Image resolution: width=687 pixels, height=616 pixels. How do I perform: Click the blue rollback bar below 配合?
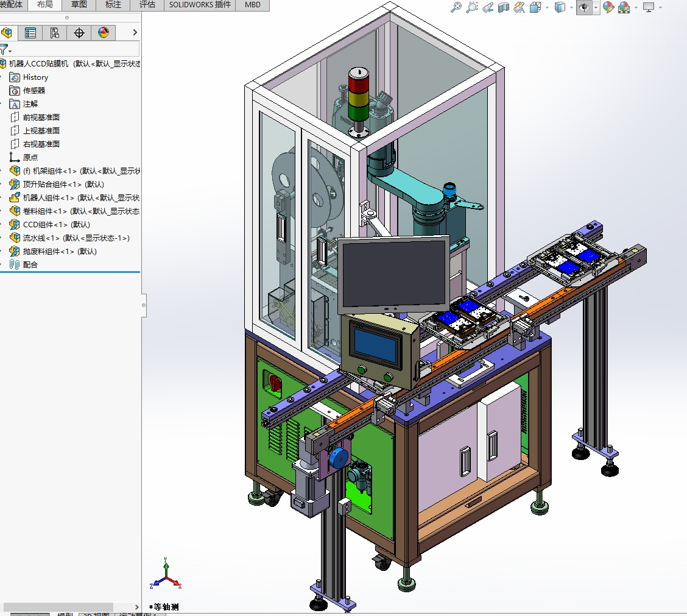click(70, 272)
